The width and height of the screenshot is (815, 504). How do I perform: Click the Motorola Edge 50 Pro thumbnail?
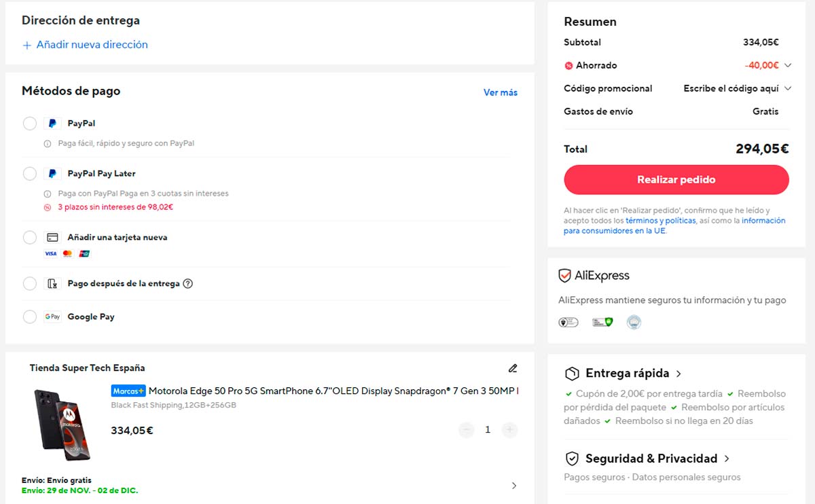(62, 425)
